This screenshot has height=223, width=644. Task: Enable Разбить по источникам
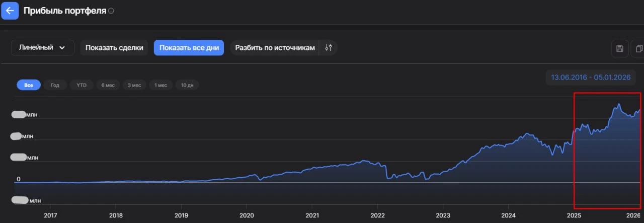[275, 48]
